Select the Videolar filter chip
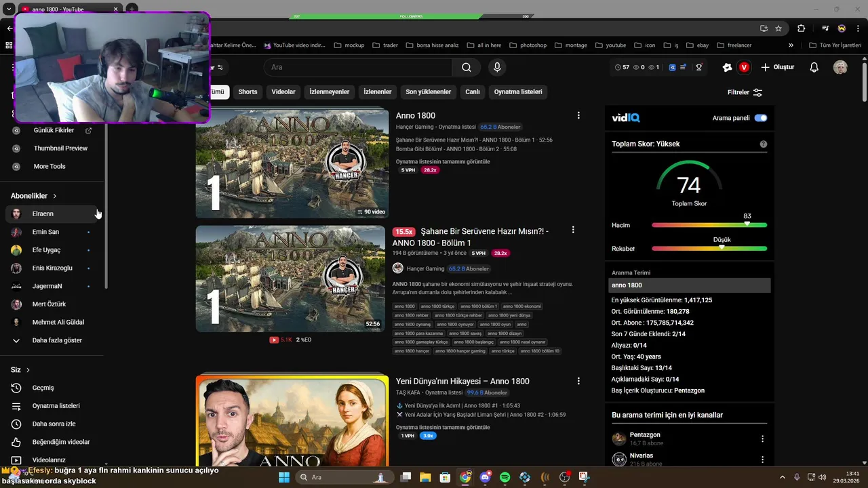 (x=283, y=92)
